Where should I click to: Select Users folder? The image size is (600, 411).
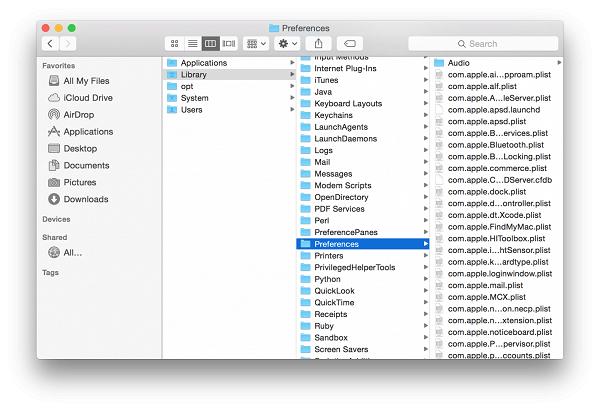point(230,110)
